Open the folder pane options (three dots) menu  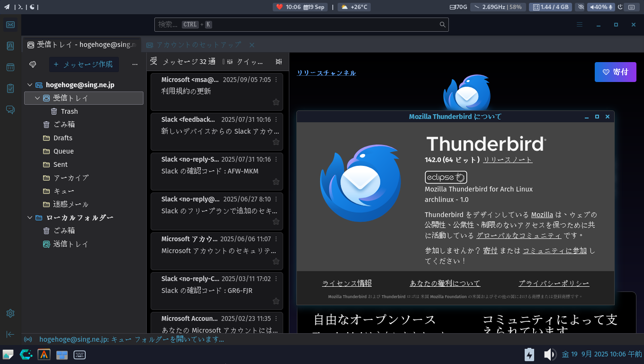(x=135, y=64)
